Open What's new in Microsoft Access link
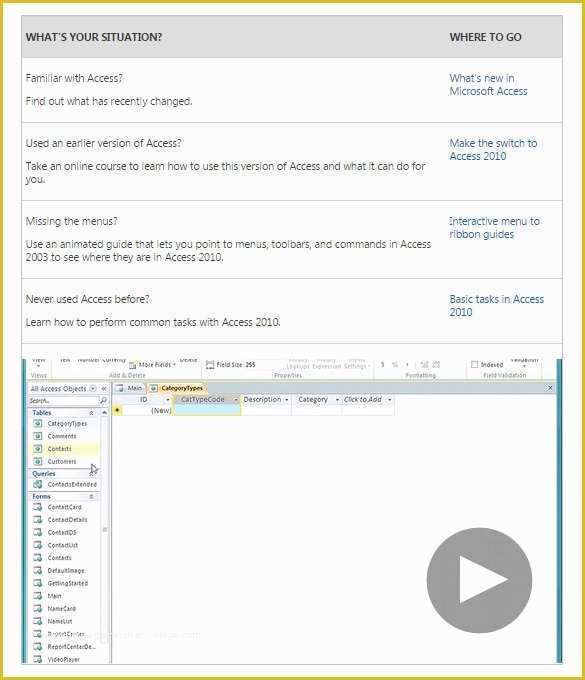This screenshot has height=680, width=585. [x=488, y=85]
